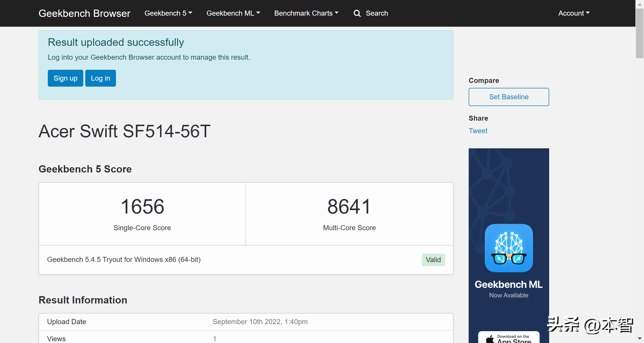This screenshot has width=644, height=343.
Task: Click the single-core score 1656
Action: (142, 207)
